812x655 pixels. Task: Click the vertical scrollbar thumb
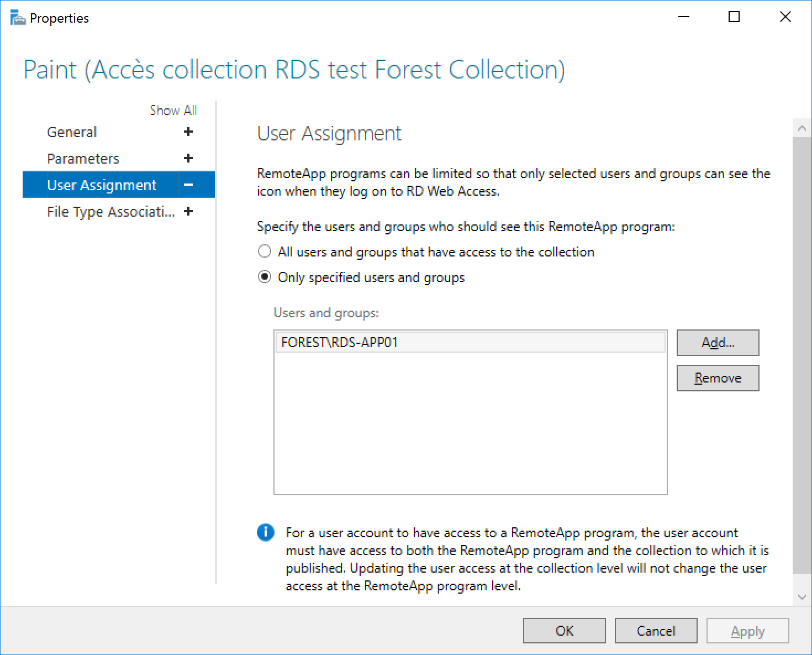802,355
